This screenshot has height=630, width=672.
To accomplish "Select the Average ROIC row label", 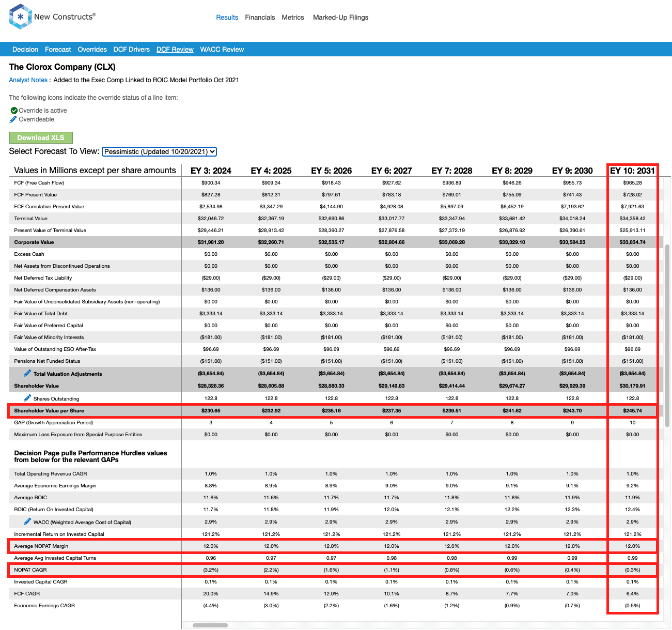I will tap(30, 498).
